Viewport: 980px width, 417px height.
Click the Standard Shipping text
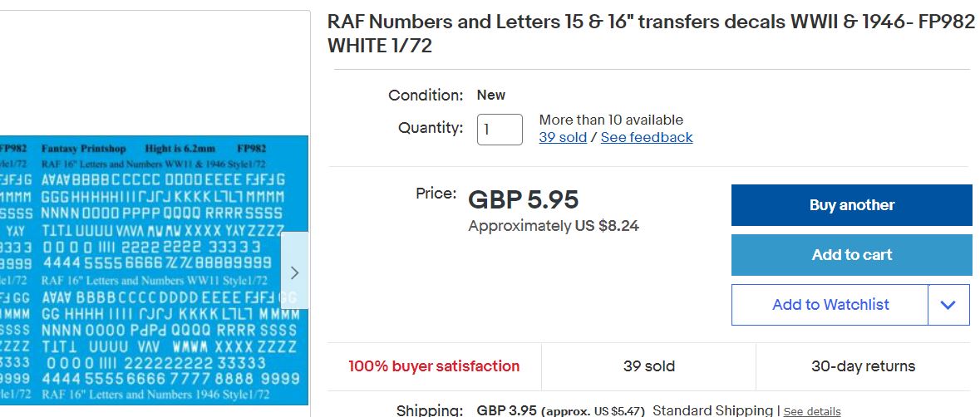pyautogui.click(x=712, y=411)
